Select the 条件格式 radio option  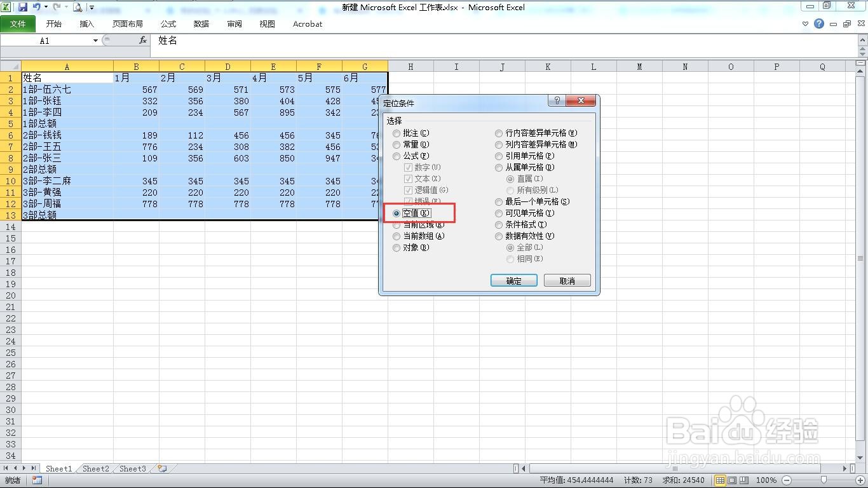click(x=521, y=225)
